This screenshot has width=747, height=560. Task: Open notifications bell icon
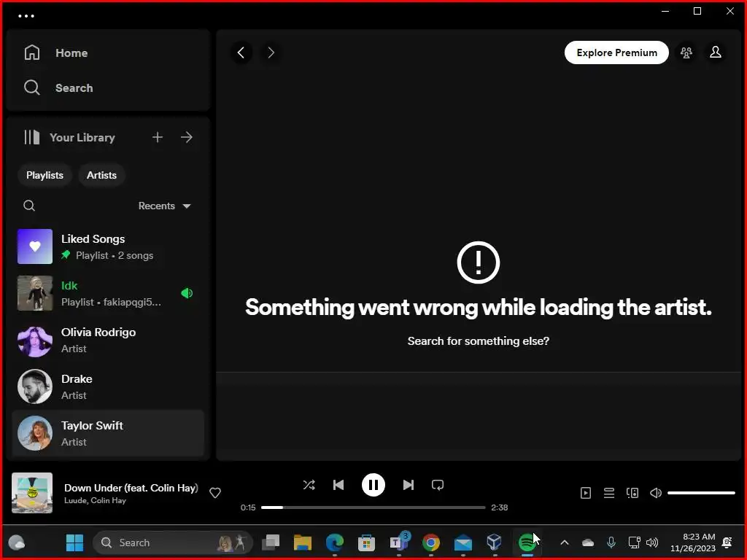[727, 542]
